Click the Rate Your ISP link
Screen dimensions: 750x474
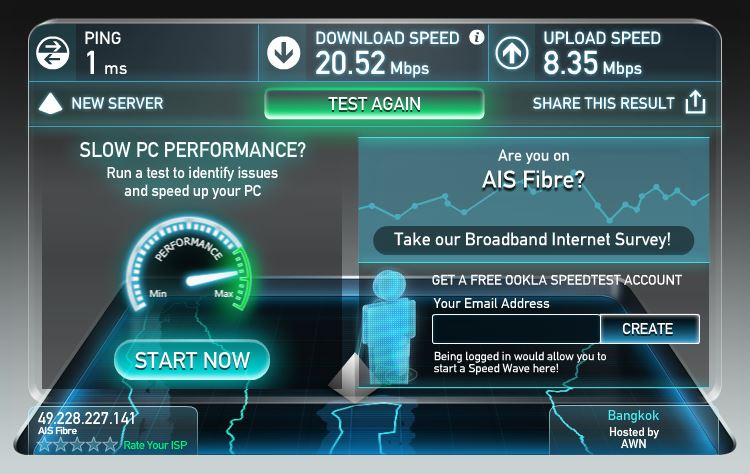pyautogui.click(x=155, y=445)
